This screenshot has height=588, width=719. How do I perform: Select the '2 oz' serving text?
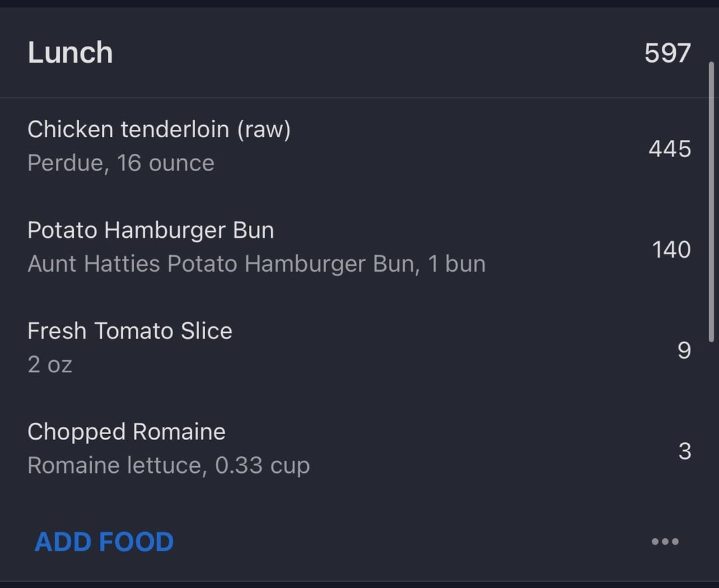[50, 365]
